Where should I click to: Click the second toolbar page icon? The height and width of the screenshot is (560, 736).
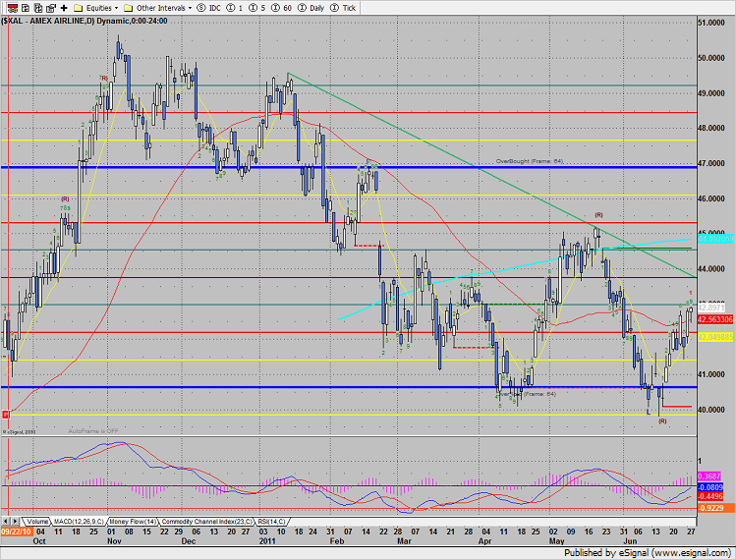pyautogui.click(x=26, y=8)
